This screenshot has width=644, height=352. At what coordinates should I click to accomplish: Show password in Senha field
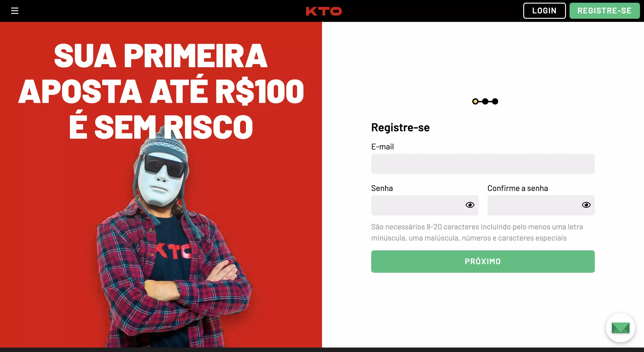[470, 205]
